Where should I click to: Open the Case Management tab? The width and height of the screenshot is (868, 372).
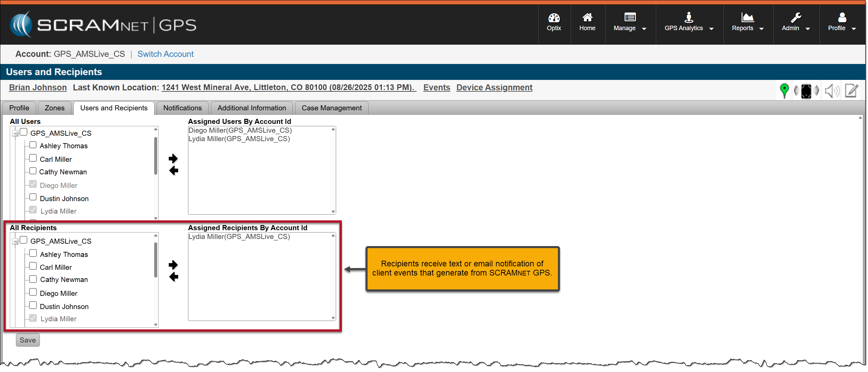331,108
